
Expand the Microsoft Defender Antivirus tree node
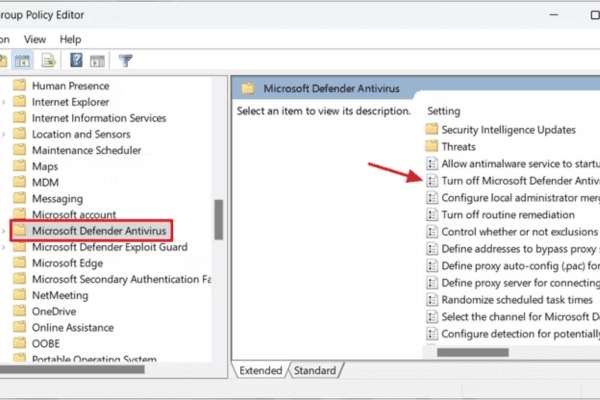pyautogui.click(x=3, y=231)
